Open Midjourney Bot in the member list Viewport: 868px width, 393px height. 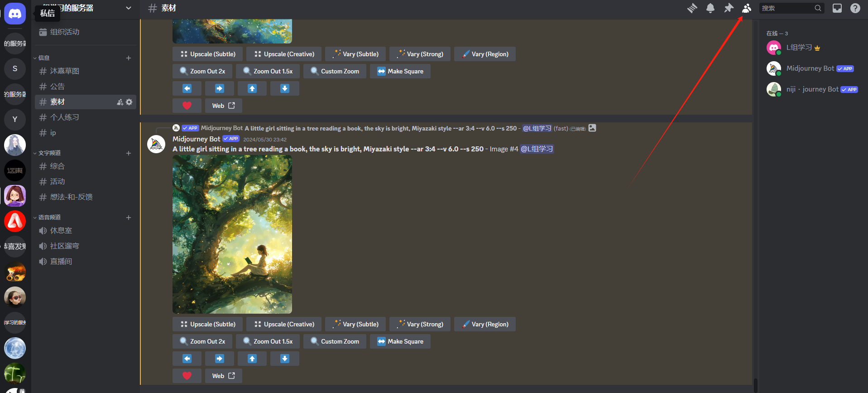(813, 68)
